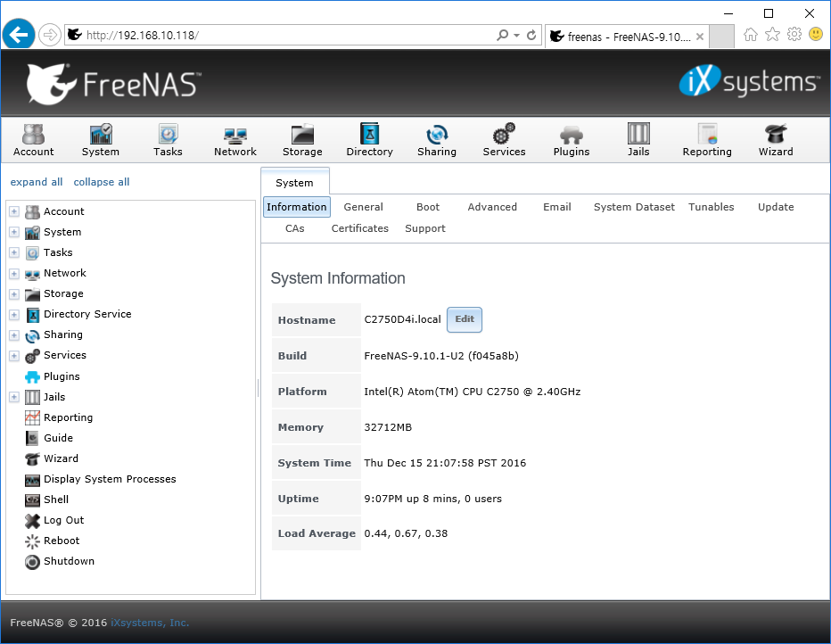Open Sharing in the top toolbar

[437, 140]
